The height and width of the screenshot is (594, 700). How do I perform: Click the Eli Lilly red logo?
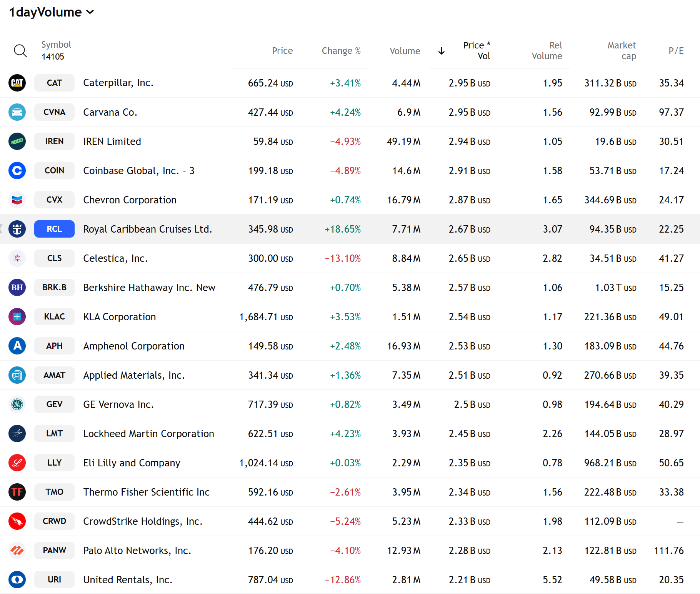tap(17, 463)
